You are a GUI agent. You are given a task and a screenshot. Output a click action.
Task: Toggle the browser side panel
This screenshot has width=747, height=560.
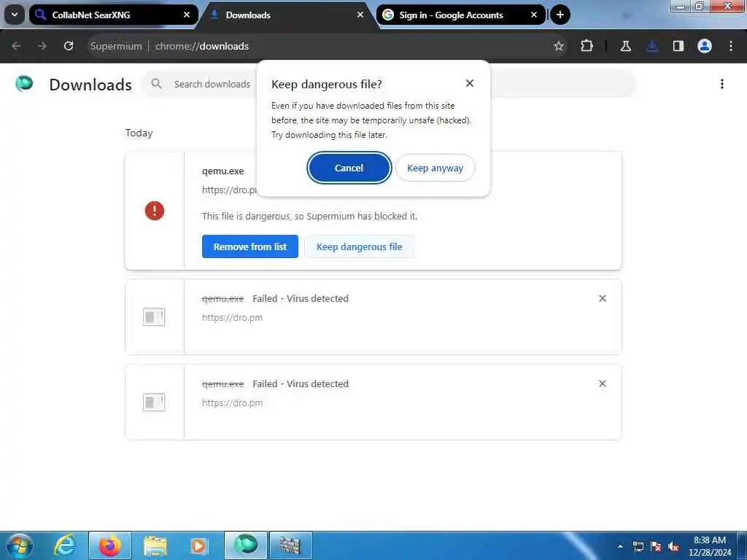678,46
